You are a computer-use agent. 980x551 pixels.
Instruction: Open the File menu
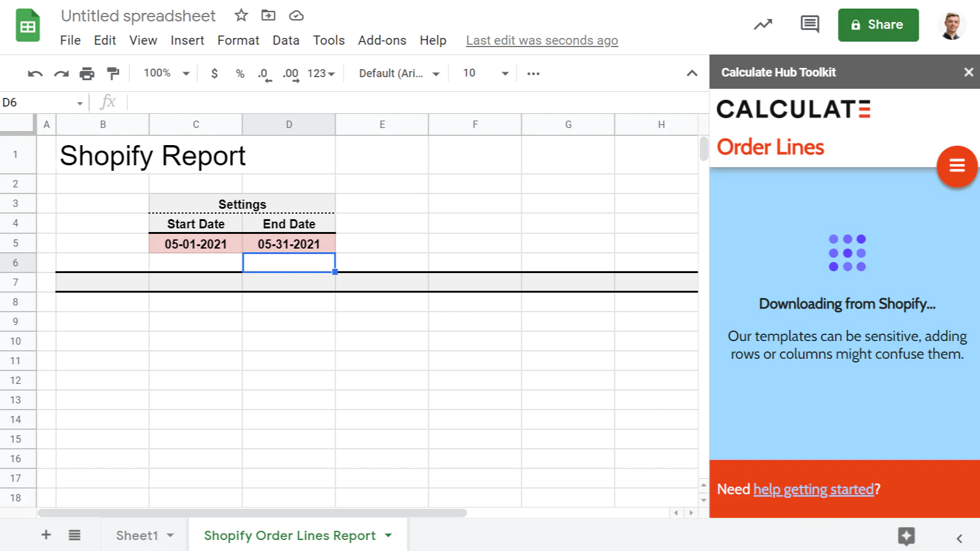click(x=70, y=40)
